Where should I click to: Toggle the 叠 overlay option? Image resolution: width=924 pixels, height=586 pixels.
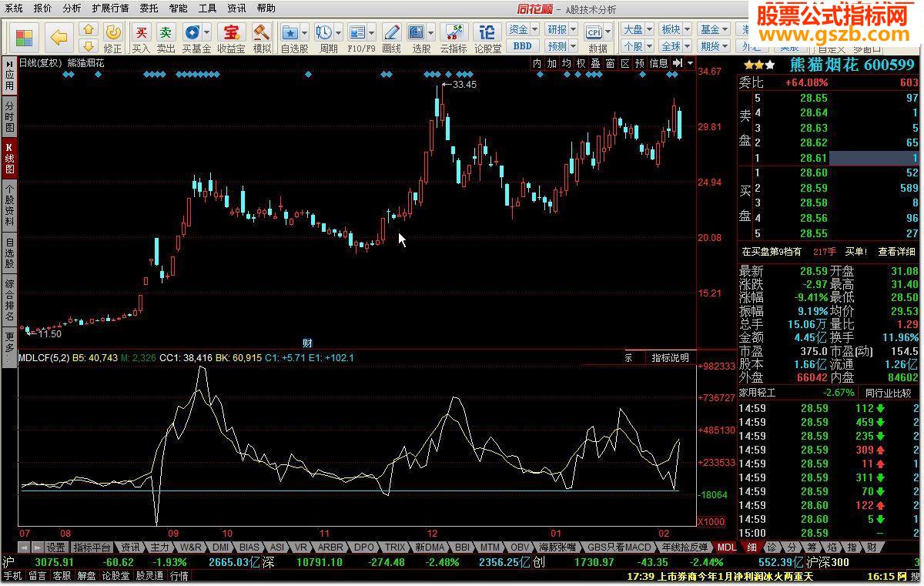596,64
